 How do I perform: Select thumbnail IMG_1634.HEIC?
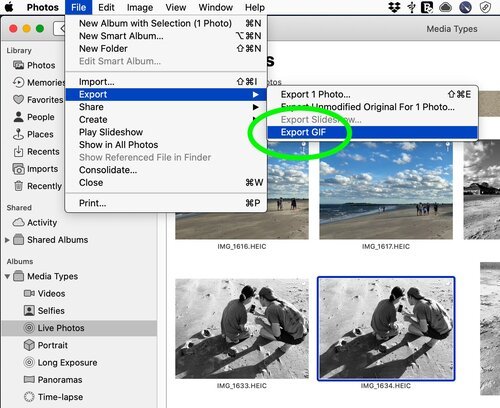click(x=386, y=329)
